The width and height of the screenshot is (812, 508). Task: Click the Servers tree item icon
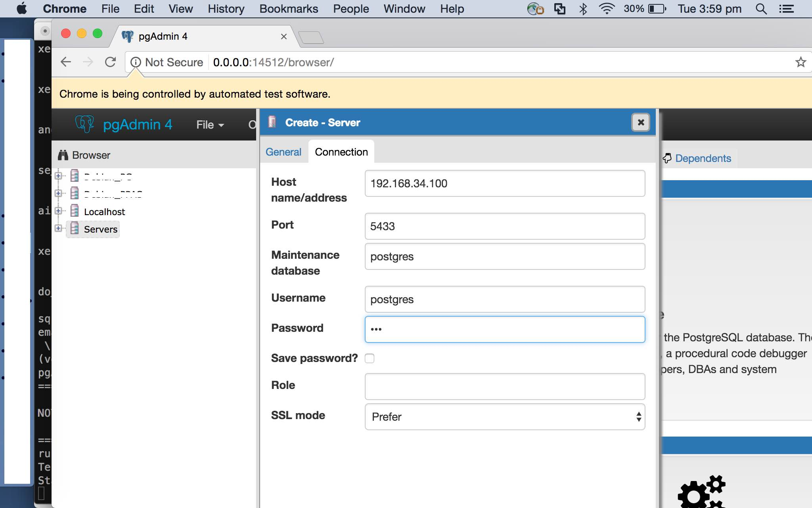click(75, 229)
